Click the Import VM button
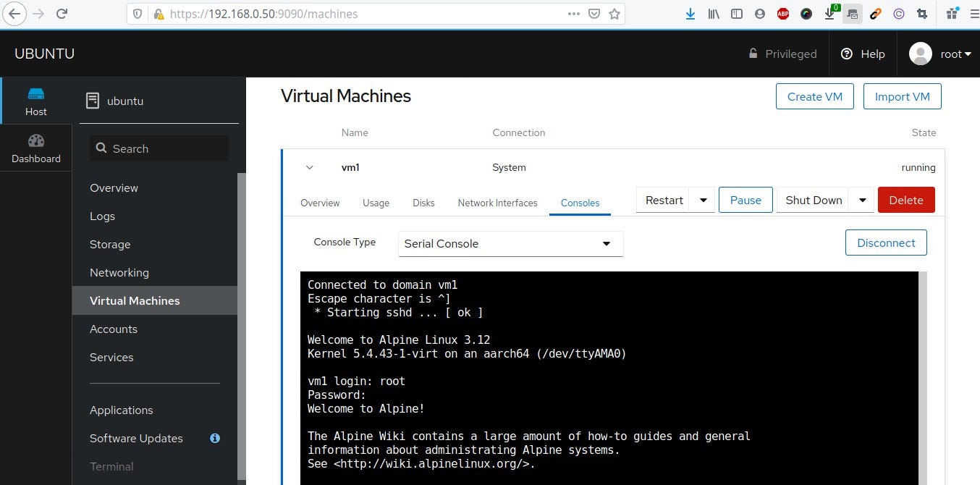This screenshot has width=980, height=485. tap(902, 96)
